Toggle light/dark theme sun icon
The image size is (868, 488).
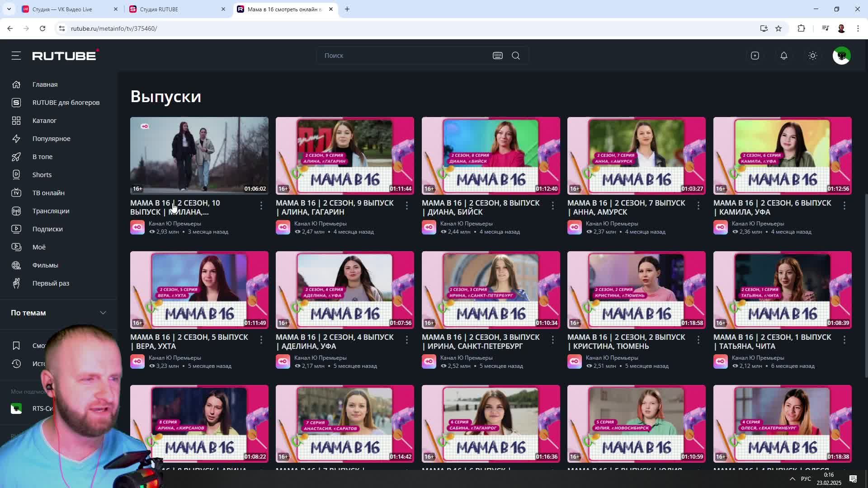pyautogui.click(x=813, y=56)
